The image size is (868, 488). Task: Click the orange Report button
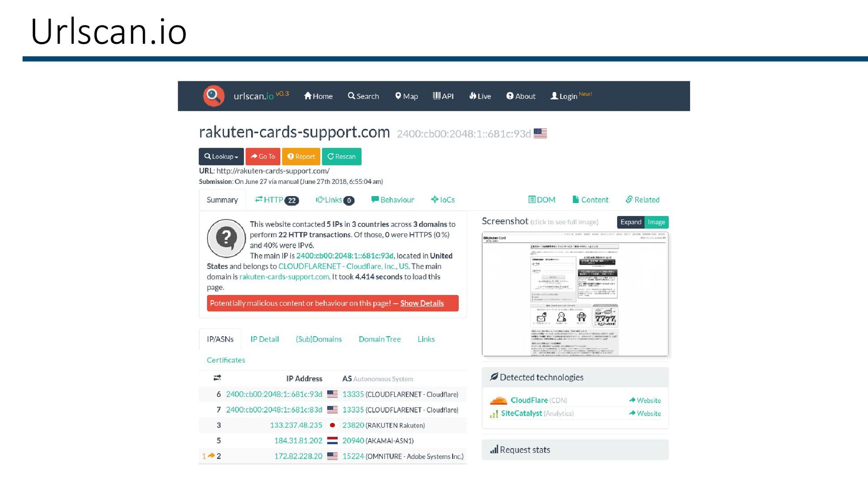301,156
